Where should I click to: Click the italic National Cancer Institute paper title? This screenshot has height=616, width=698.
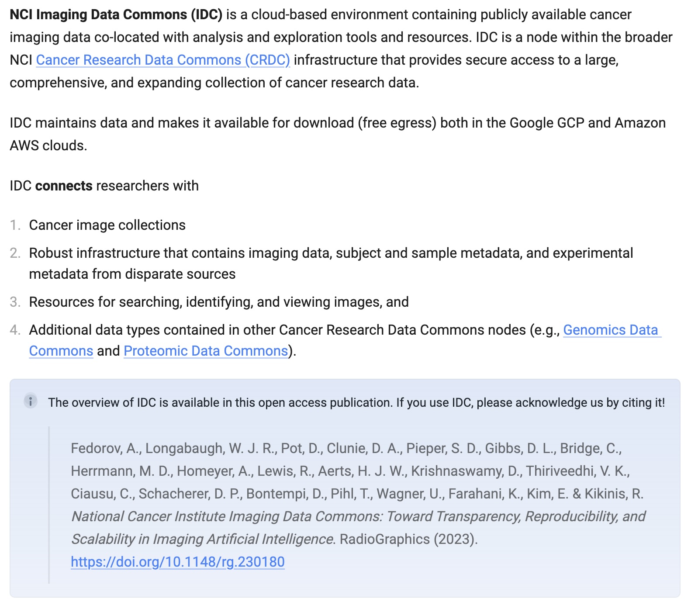pyautogui.click(x=358, y=516)
